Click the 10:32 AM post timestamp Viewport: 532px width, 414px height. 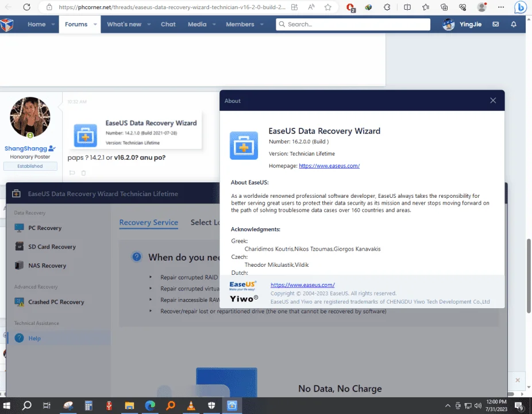point(77,102)
